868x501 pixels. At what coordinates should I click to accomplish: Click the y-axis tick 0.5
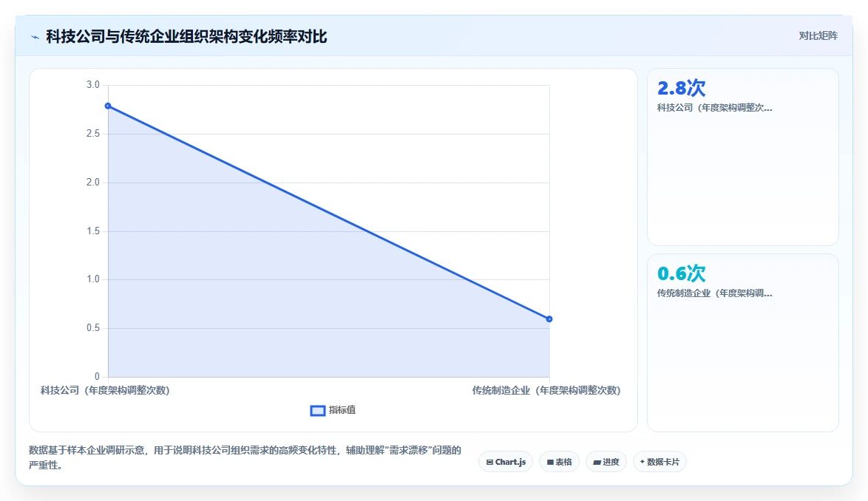click(x=93, y=327)
